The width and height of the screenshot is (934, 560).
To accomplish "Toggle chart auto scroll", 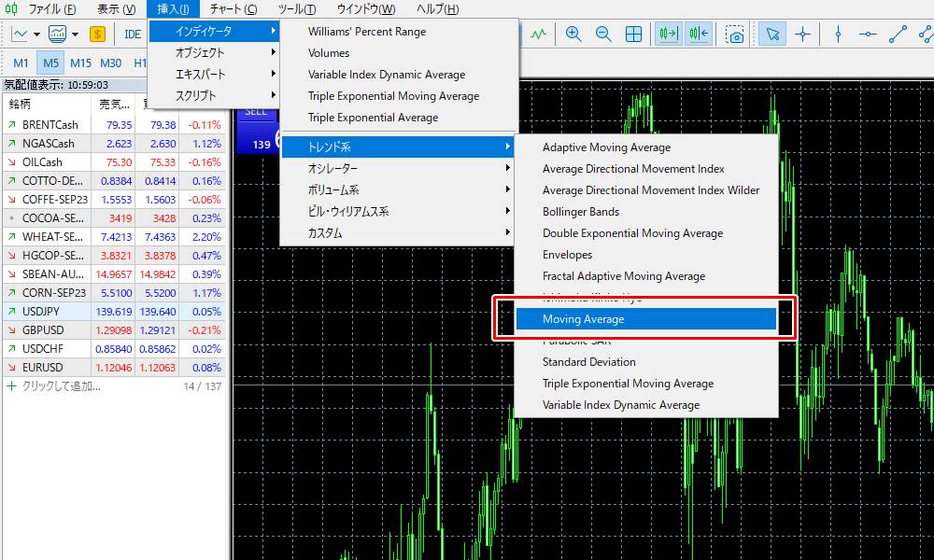I will tap(668, 34).
